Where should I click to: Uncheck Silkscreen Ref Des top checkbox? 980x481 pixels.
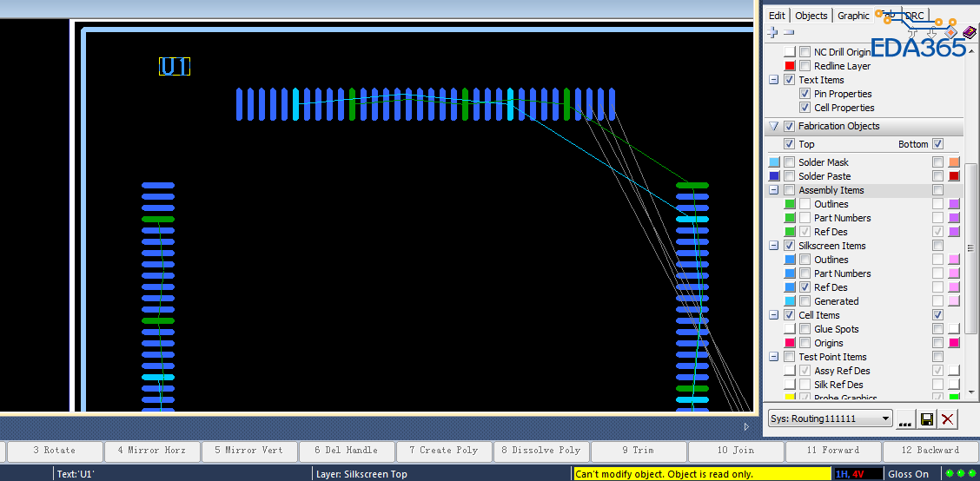coord(805,287)
